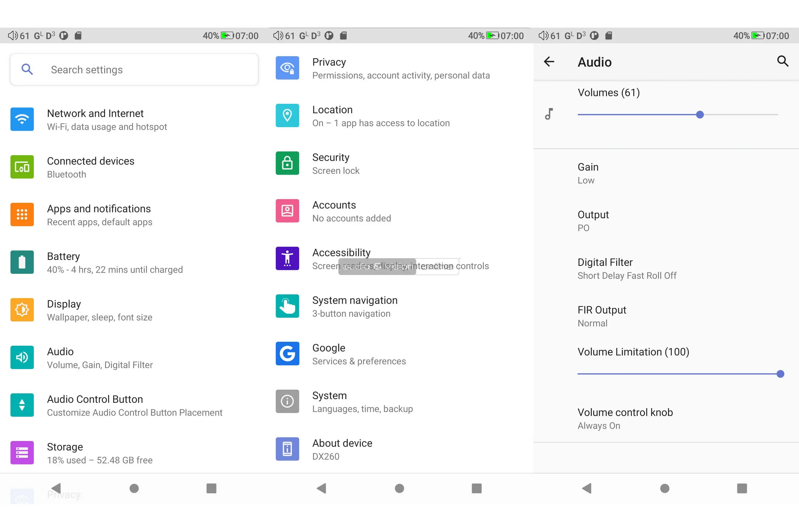Open the Gain setting showing Low

click(x=588, y=173)
